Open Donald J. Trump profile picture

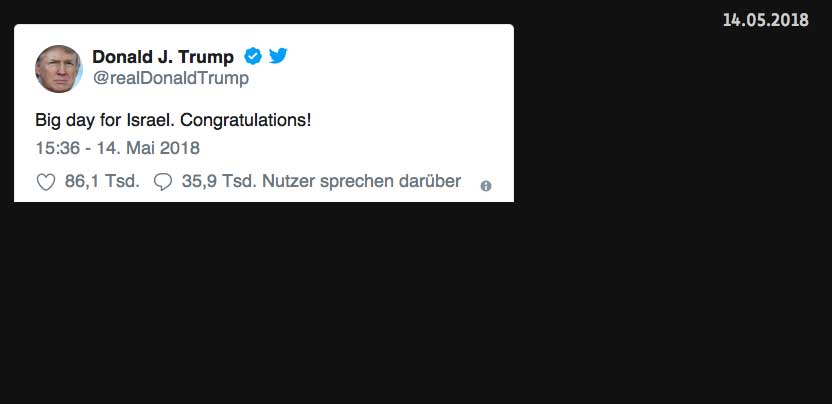click(59, 69)
